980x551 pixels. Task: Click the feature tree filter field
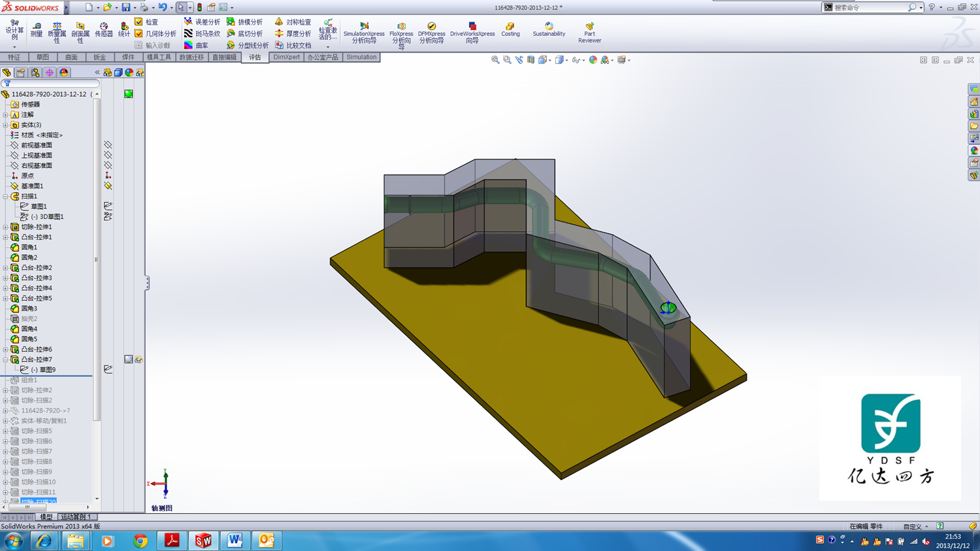point(51,84)
